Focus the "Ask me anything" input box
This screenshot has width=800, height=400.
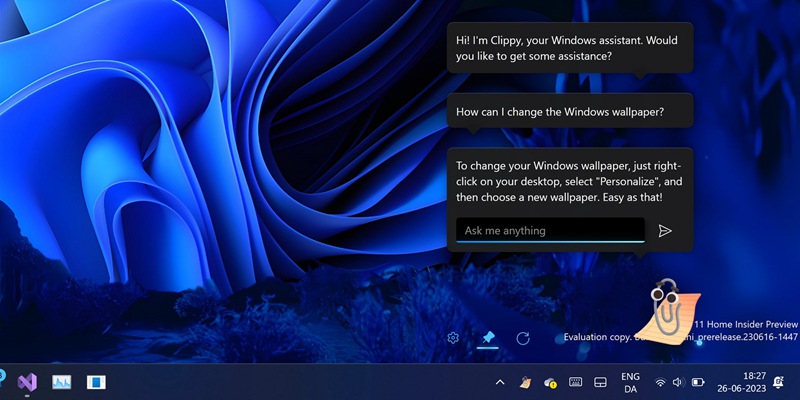point(550,230)
